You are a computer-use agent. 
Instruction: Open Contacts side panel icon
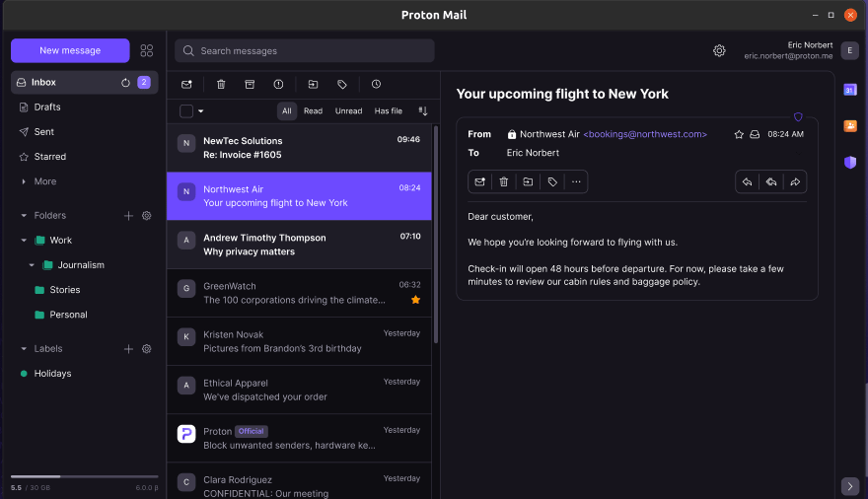850,125
